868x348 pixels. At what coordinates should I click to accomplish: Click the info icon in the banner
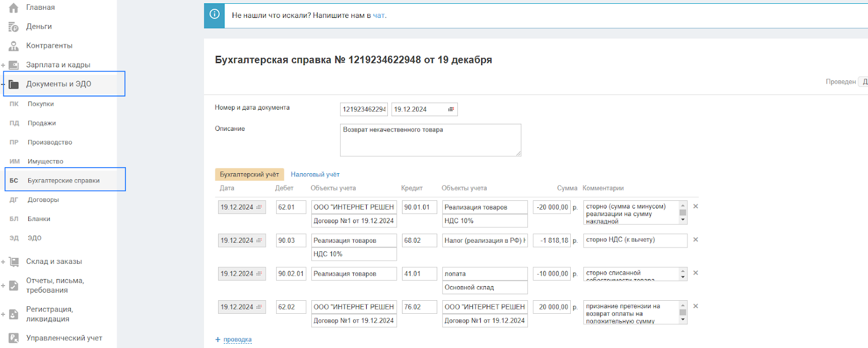click(214, 15)
